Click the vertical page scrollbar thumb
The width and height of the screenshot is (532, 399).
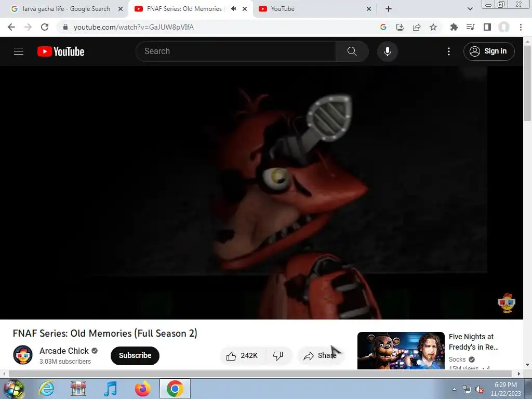[527, 83]
